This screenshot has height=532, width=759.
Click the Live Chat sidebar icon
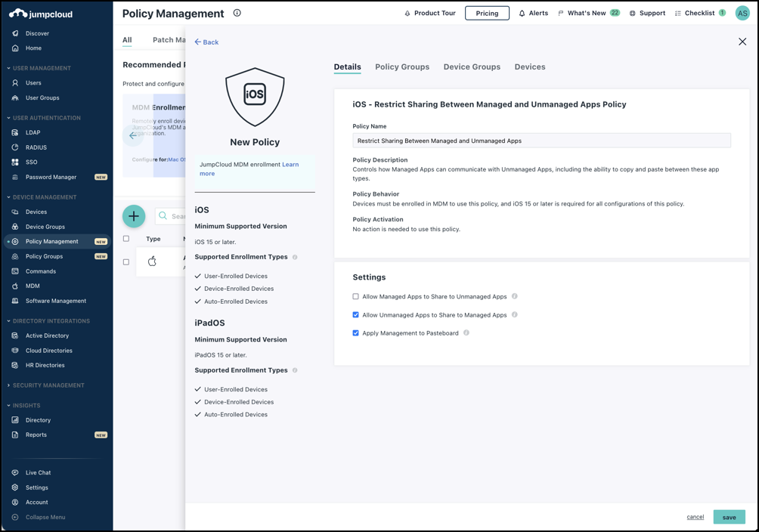(15, 473)
